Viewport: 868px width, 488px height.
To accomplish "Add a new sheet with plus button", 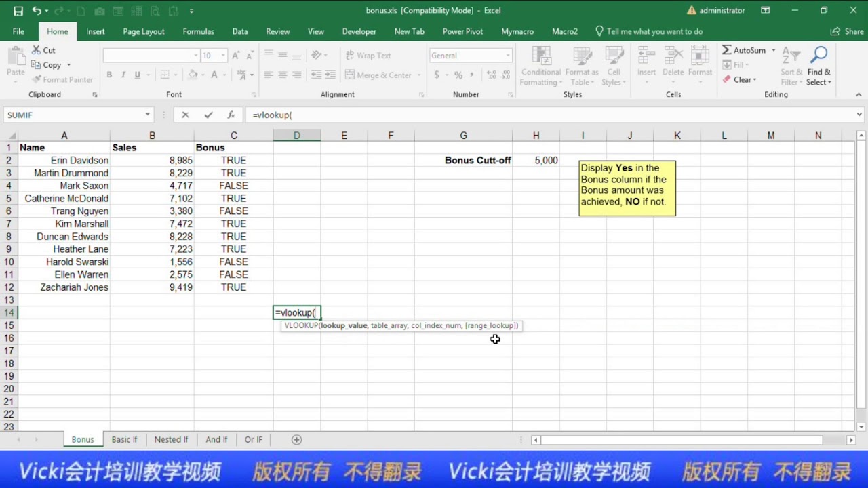I will pos(296,439).
